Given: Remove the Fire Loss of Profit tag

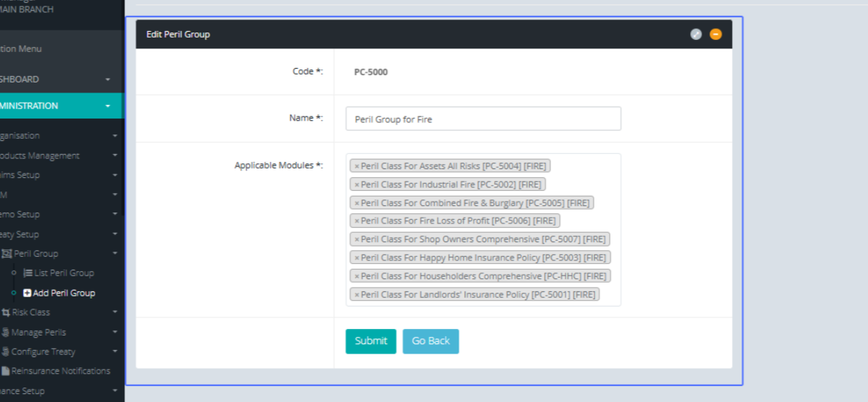Looking at the screenshot, I should pyautogui.click(x=357, y=221).
